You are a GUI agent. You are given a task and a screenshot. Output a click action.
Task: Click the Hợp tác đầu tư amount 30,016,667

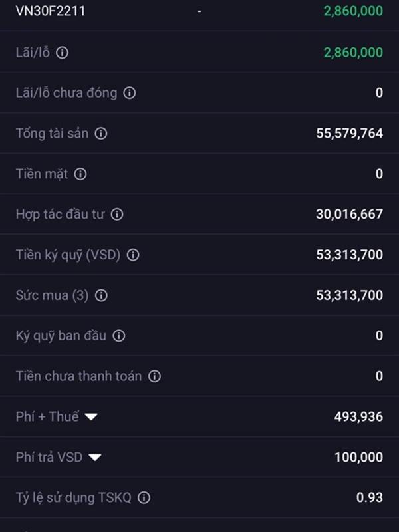(x=350, y=214)
